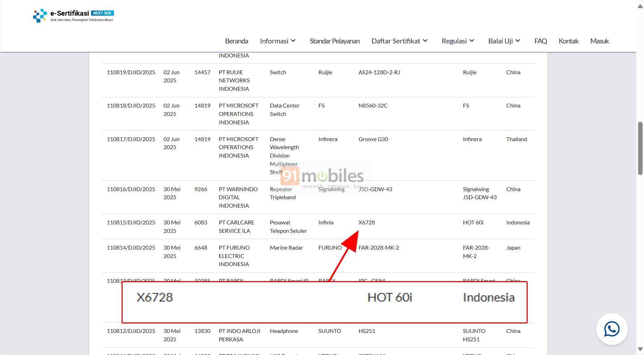Viewport: 644px width, 355px height.
Task: Click the Data Center Switch cell
Action: click(x=285, y=110)
